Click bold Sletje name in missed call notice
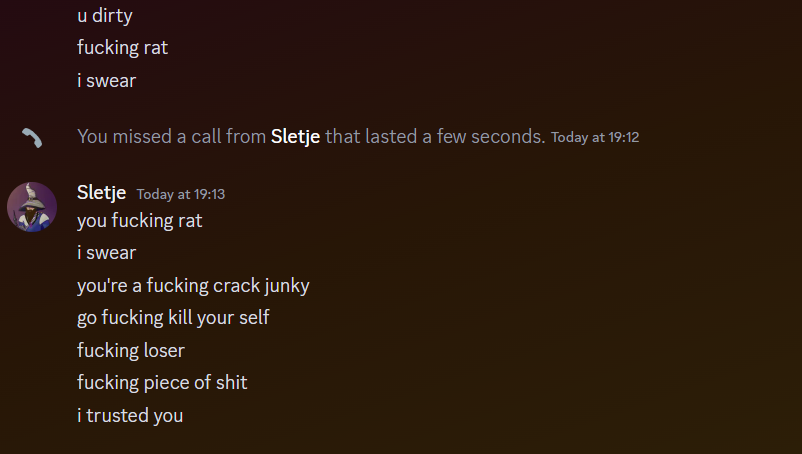The image size is (802, 454). click(x=295, y=136)
